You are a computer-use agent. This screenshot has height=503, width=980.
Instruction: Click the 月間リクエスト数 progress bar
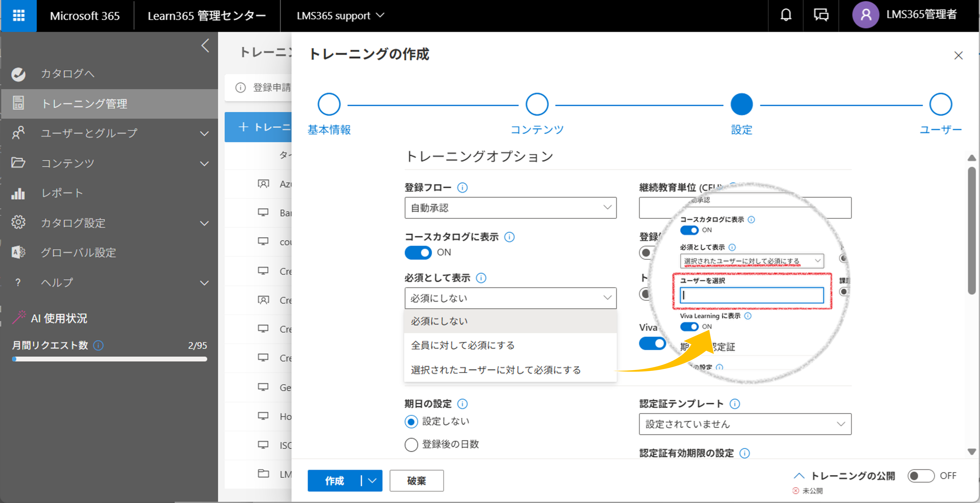click(x=109, y=359)
